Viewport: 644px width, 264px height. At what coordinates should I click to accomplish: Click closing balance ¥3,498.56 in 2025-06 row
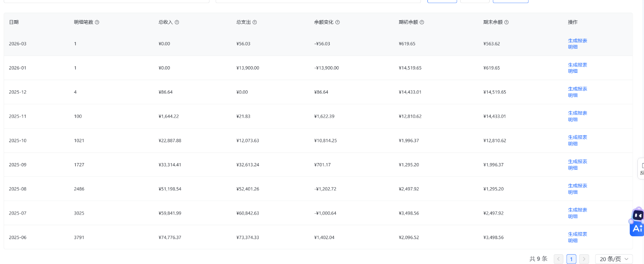click(x=493, y=237)
